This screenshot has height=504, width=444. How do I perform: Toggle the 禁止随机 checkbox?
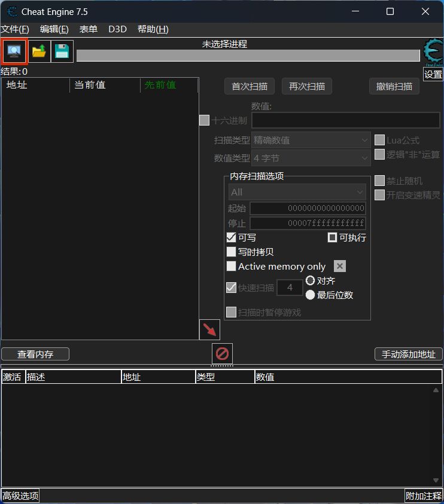379,181
